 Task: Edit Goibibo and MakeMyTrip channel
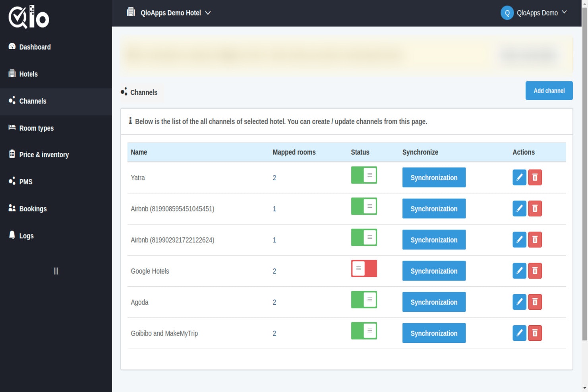(519, 333)
